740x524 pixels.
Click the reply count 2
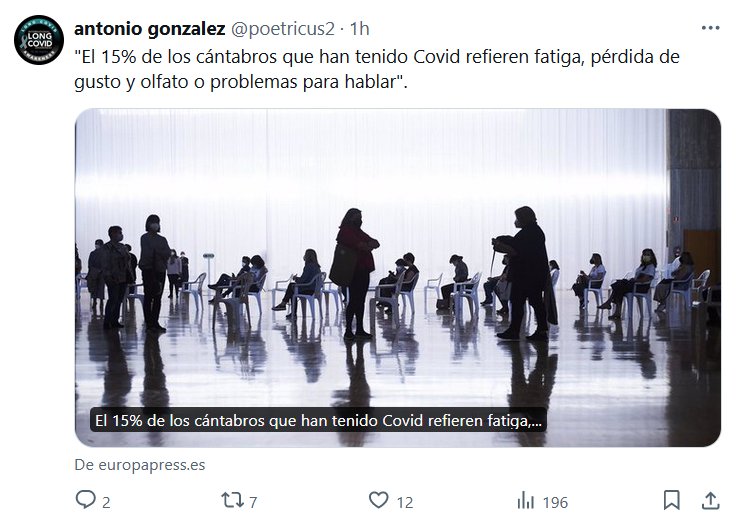tap(106, 502)
